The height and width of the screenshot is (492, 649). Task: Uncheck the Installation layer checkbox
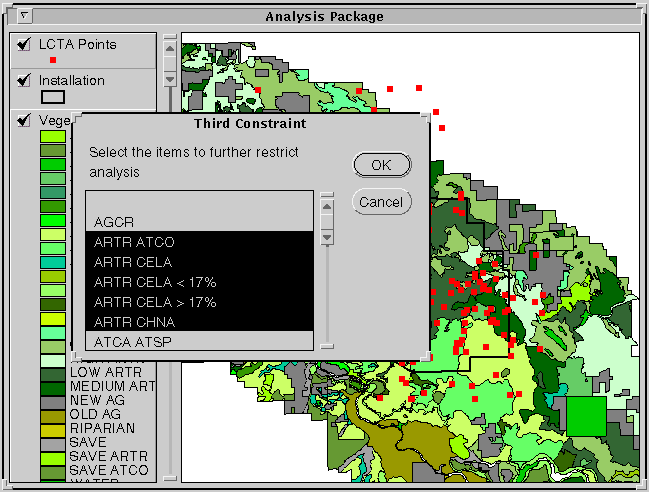24,81
